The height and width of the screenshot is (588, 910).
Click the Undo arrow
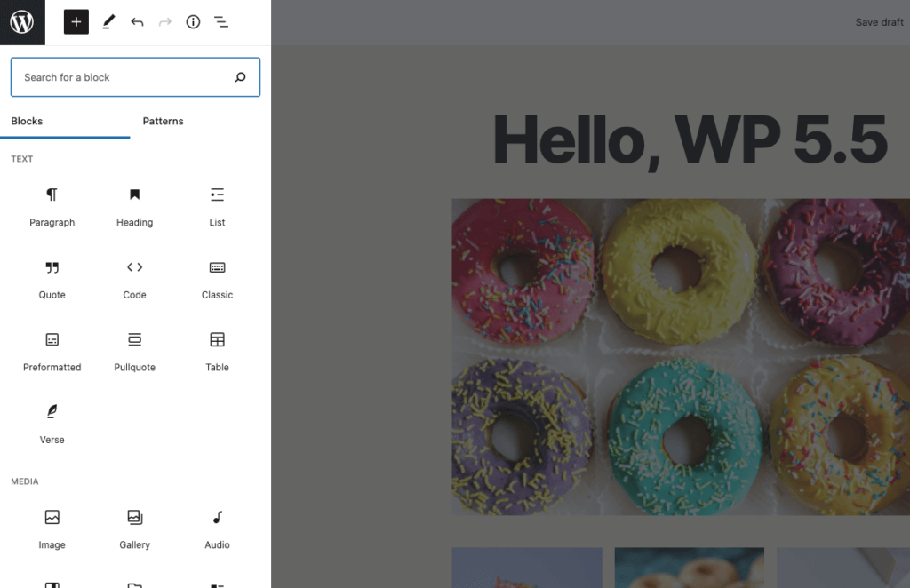point(137,22)
